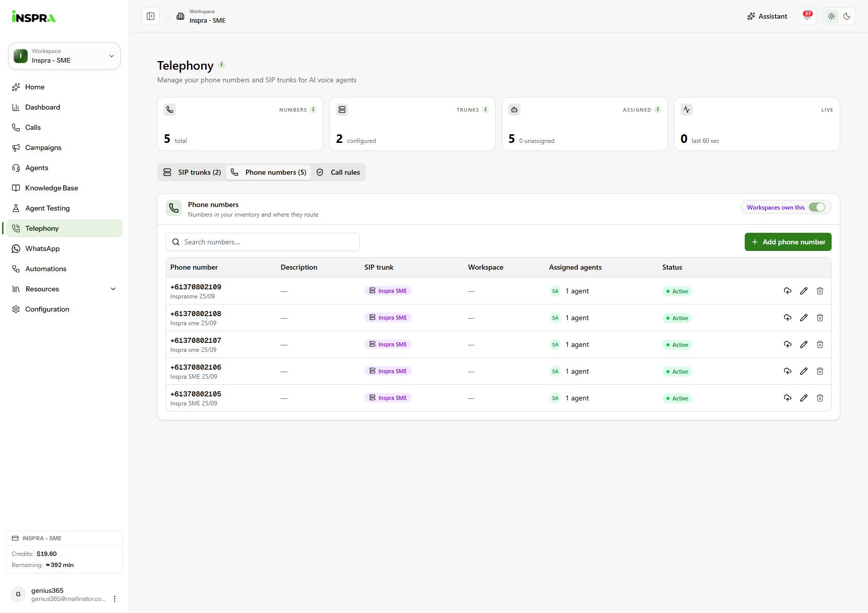Click info icon on Assigned card

(658, 110)
